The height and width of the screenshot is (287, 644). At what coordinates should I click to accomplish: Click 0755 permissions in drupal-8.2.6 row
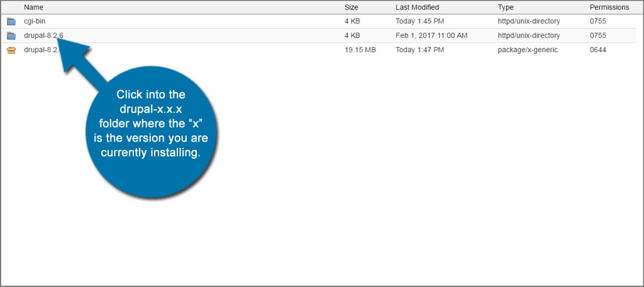(x=598, y=36)
